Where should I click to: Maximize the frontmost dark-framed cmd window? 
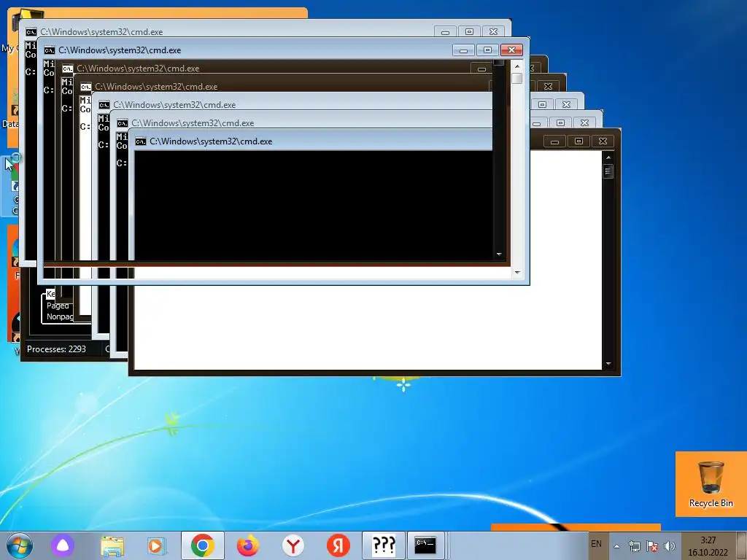coord(578,141)
